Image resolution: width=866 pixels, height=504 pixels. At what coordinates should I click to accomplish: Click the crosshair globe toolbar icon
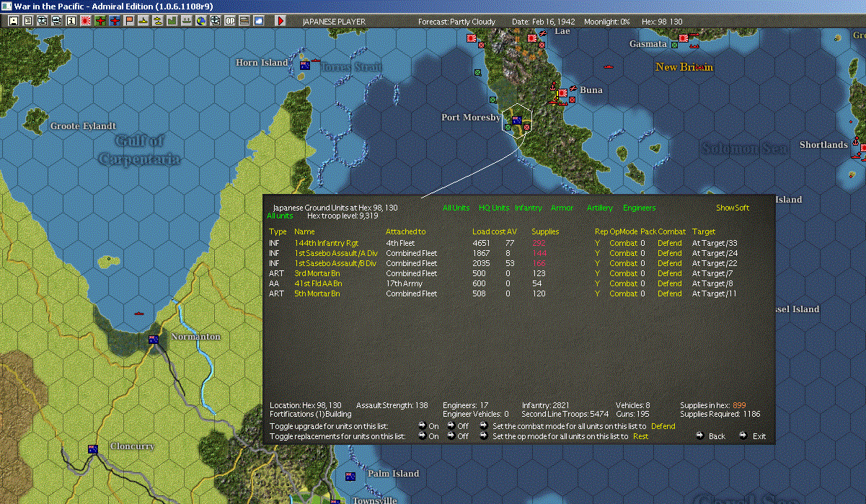(215, 21)
